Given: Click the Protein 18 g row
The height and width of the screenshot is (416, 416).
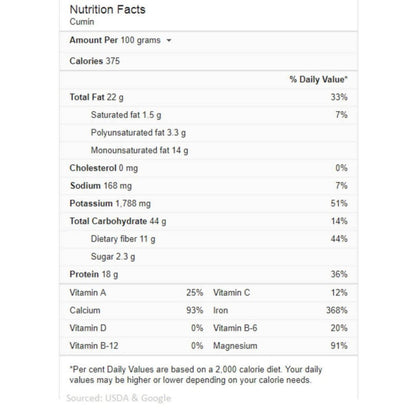Looking at the screenshot, I should point(208,274).
